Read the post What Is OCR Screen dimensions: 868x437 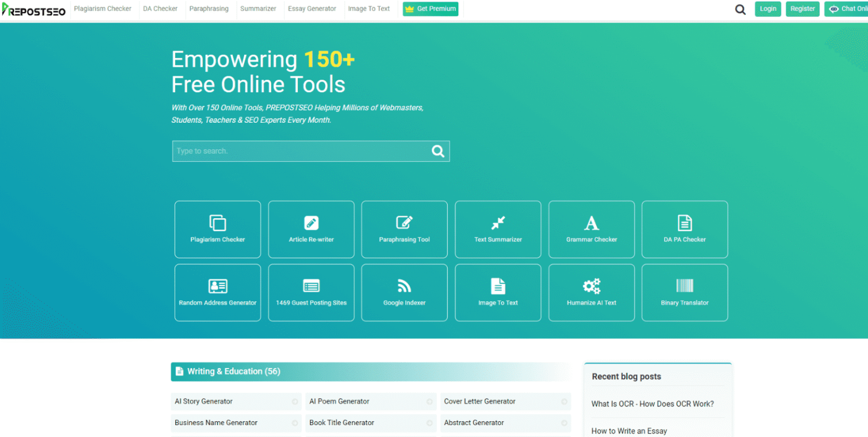click(x=653, y=404)
